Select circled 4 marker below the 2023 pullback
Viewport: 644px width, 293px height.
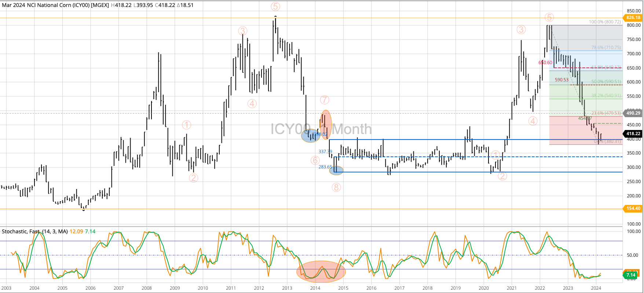(x=533, y=121)
